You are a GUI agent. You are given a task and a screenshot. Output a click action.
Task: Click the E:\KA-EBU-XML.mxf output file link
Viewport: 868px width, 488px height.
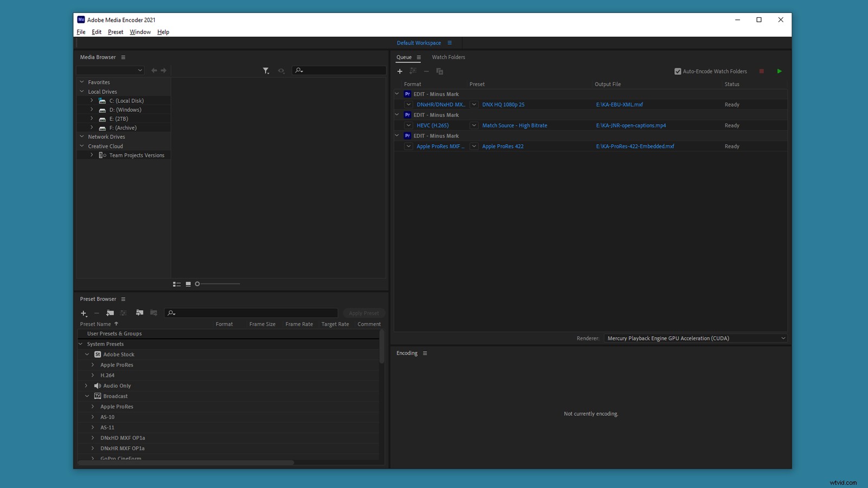(x=620, y=104)
